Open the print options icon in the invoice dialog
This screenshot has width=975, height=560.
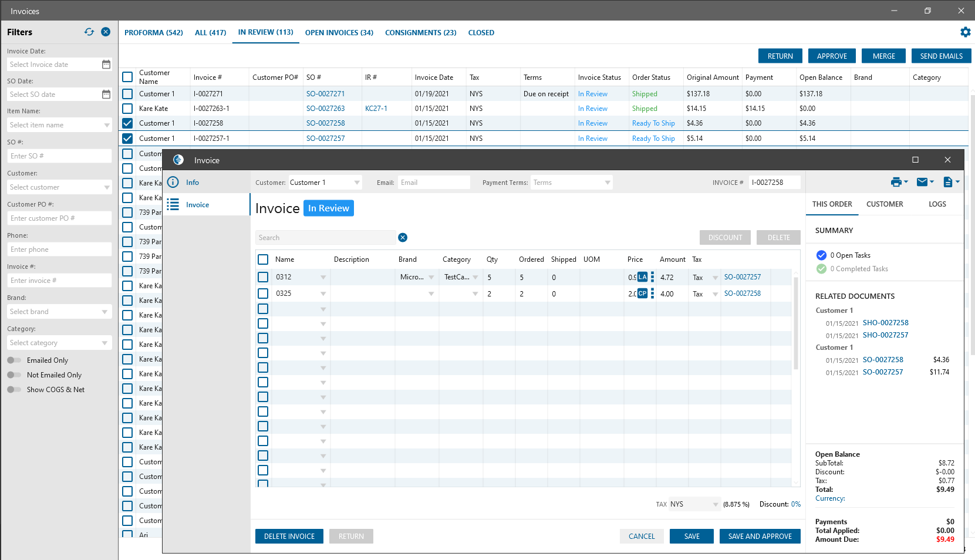click(899, 183)
